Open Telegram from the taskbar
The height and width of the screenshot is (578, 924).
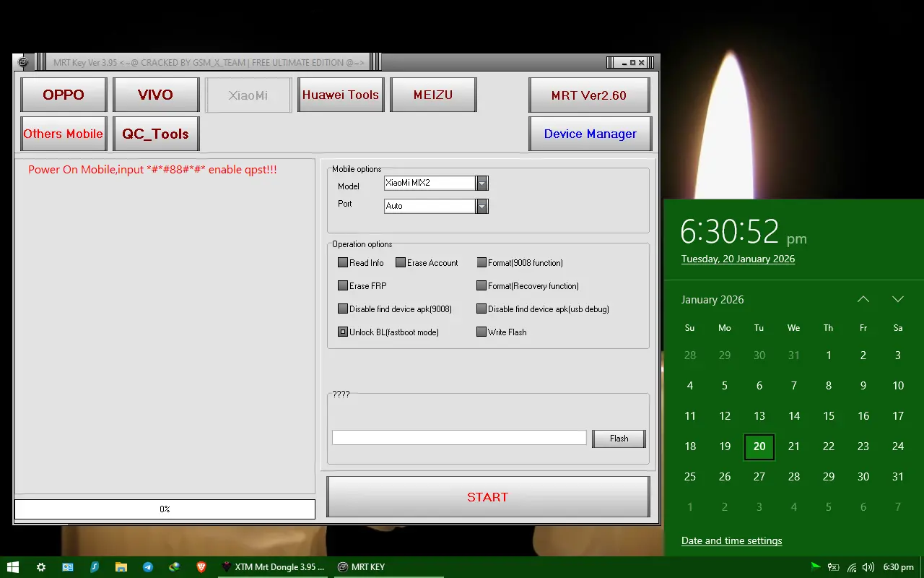148,567
